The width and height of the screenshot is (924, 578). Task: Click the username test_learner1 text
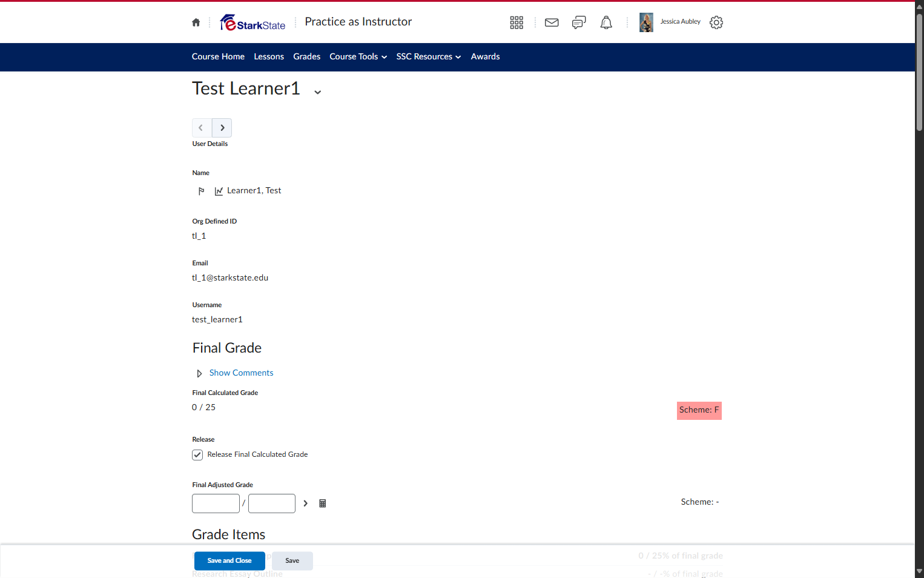[217, 320]
